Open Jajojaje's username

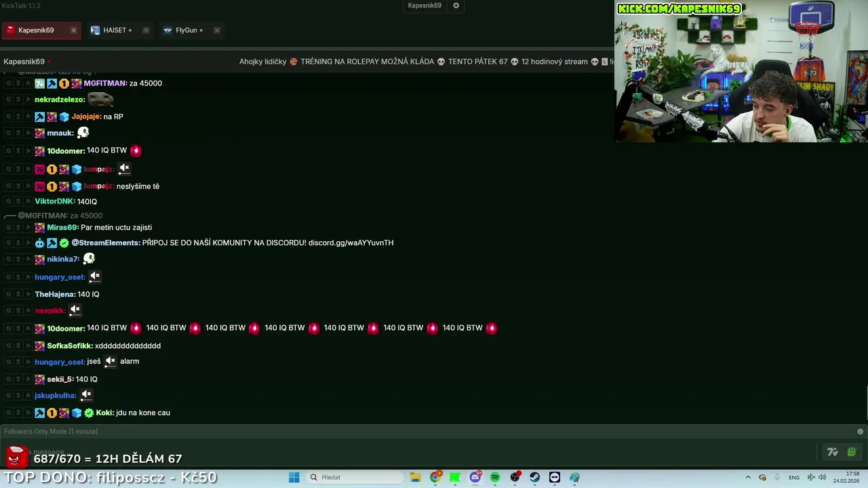click(86, 117)
